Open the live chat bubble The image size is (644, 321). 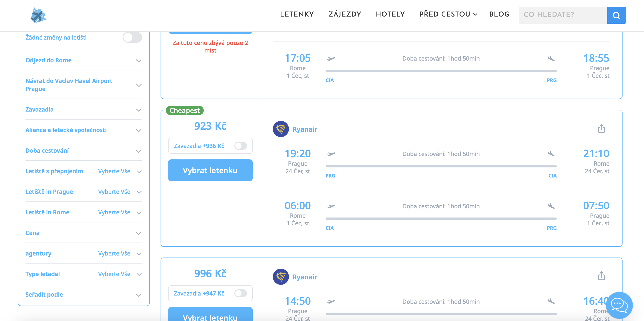(x=619, y=305)
